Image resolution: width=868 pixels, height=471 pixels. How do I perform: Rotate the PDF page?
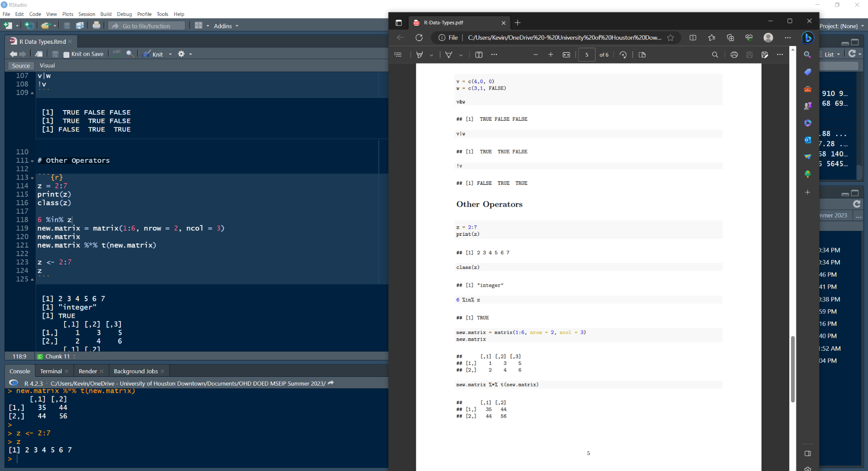tap(623, 55)
